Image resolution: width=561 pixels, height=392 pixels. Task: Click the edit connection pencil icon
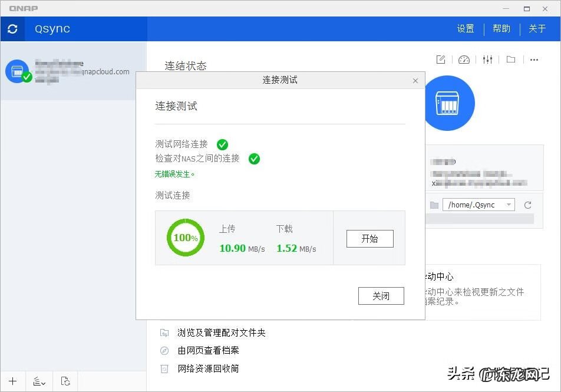click(440, 60)
